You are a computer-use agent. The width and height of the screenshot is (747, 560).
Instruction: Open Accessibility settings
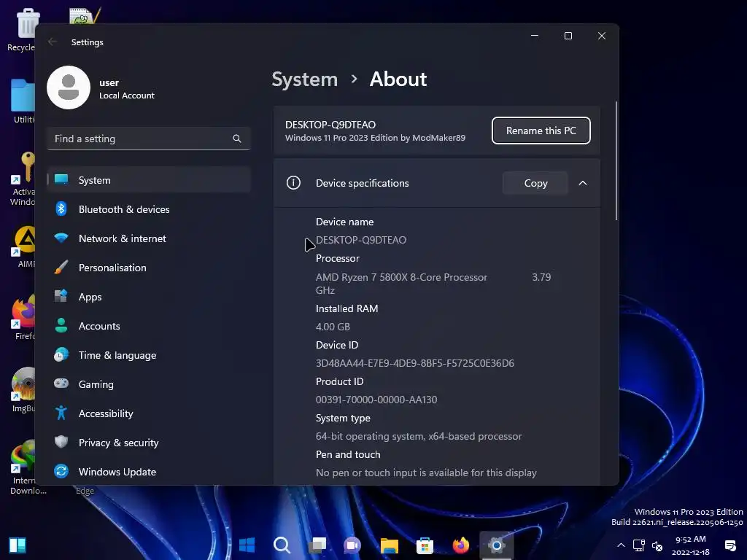click(x=149, y=413)
